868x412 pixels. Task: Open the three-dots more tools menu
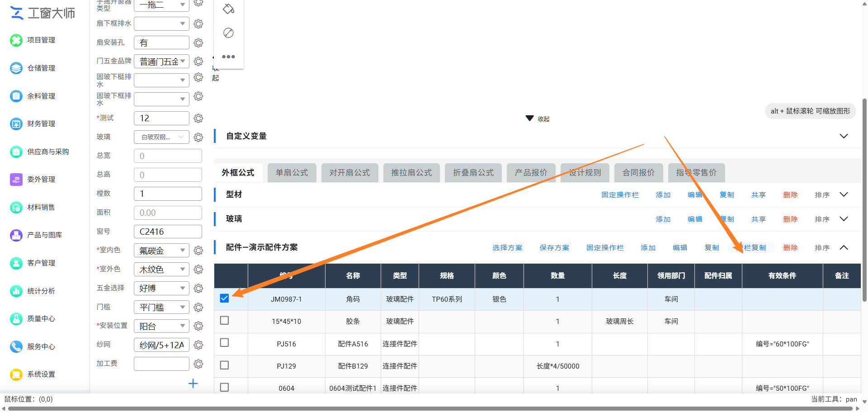coord(228,57)
